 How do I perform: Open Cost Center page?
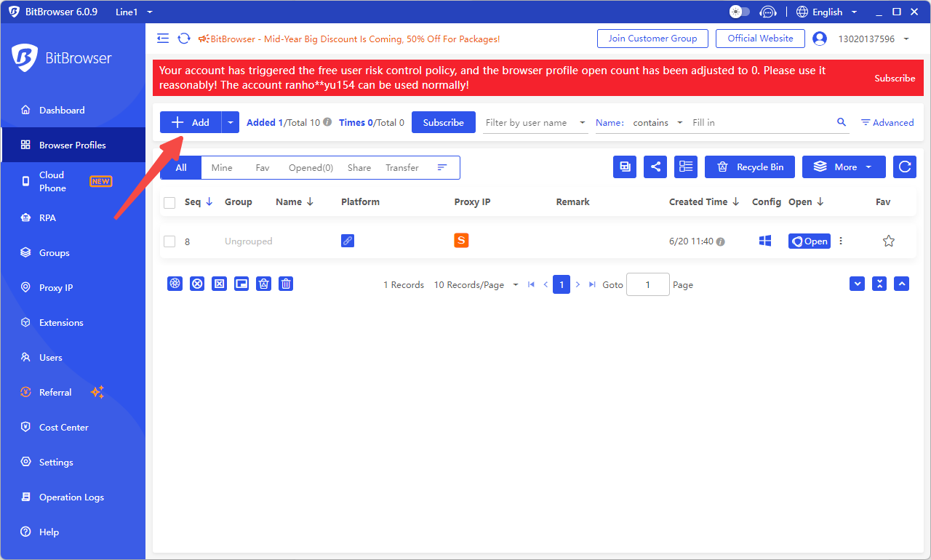click(x=73, y=427)
